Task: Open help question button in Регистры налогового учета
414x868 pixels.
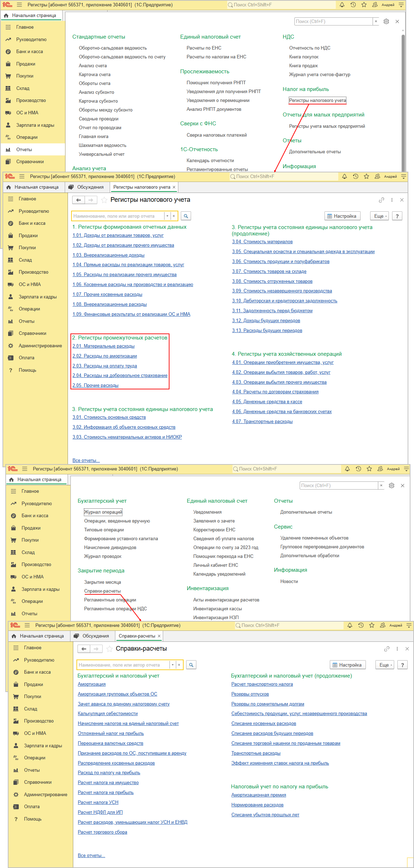Action: pyautogui.click(x=397, y=216)
